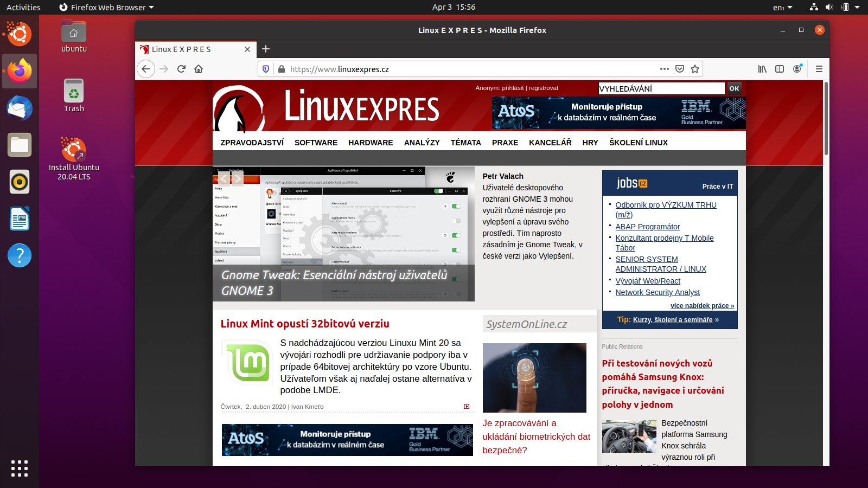Open the ANALÝZY menu section
This screenshot has width=868, height=488.
click(422, 143)
